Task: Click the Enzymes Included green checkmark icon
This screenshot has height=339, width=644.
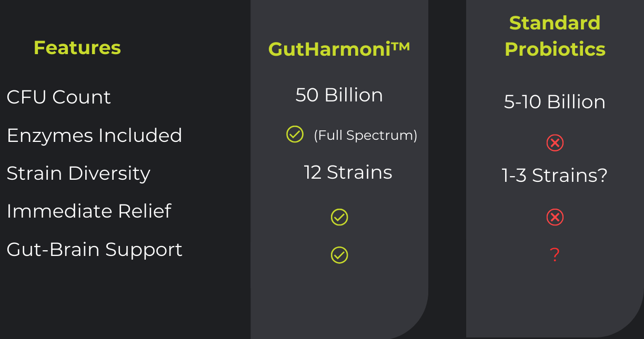Action: coord(295,135)
